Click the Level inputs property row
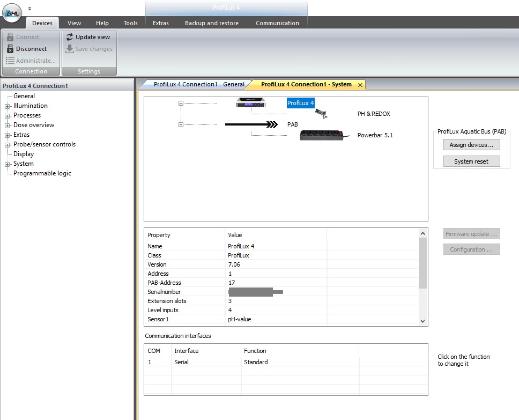The height and width of the screenshot is (420, 519). [x=281, y=310]
